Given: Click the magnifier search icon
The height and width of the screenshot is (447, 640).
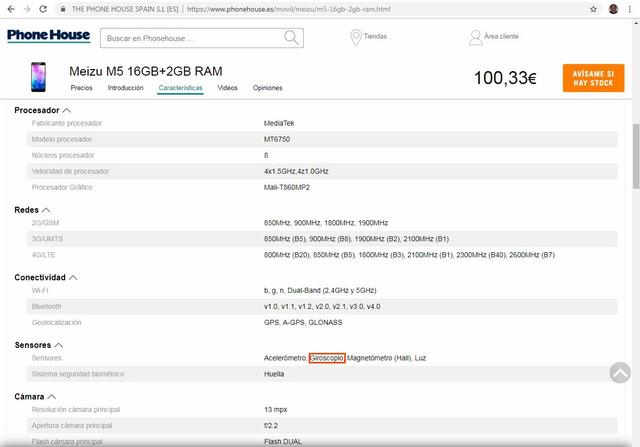Looking at the screenshot, I should point(291,38).
